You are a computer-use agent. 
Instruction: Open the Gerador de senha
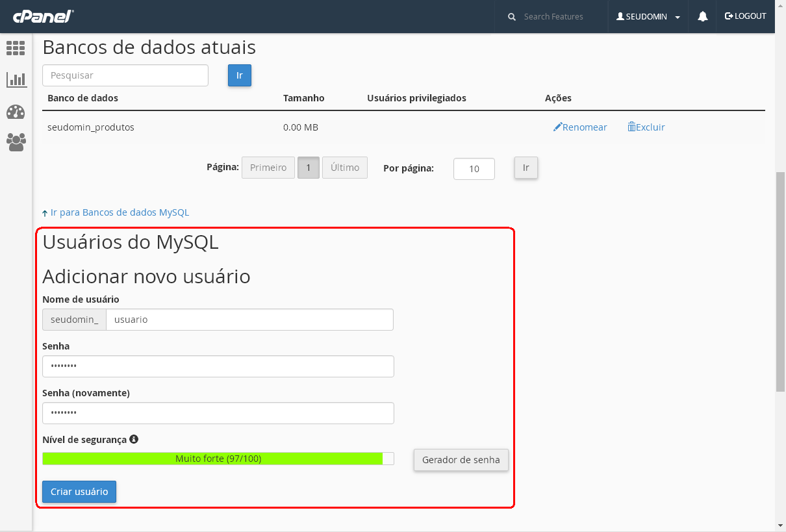click(461, 460)
